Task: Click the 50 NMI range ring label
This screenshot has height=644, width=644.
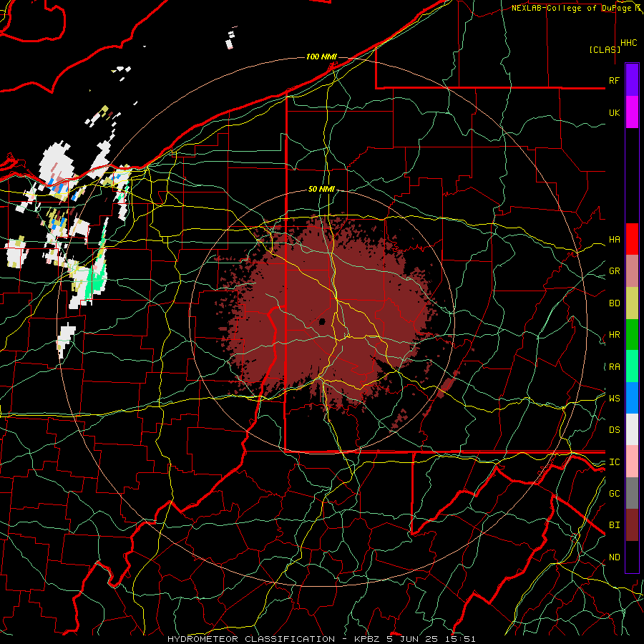Action: point(321,189)
